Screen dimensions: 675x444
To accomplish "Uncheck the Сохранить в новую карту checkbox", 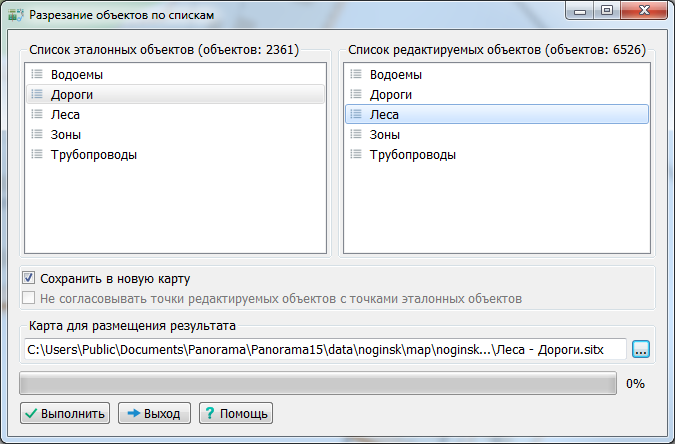I will [x=29, y=278].
